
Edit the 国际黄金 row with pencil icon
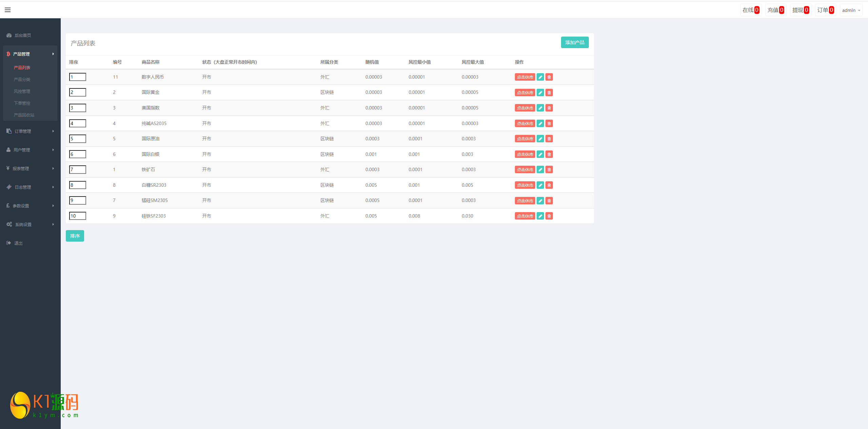tap(540, 93)
